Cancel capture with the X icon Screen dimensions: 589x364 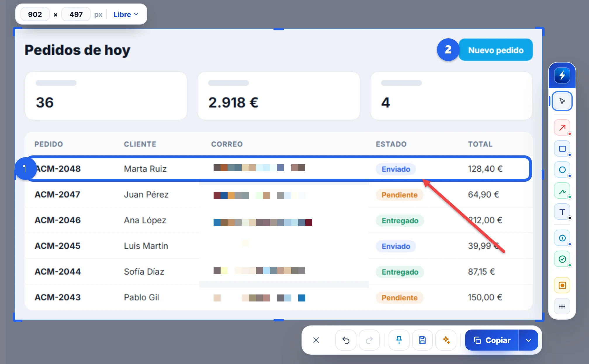click(316, 340)
